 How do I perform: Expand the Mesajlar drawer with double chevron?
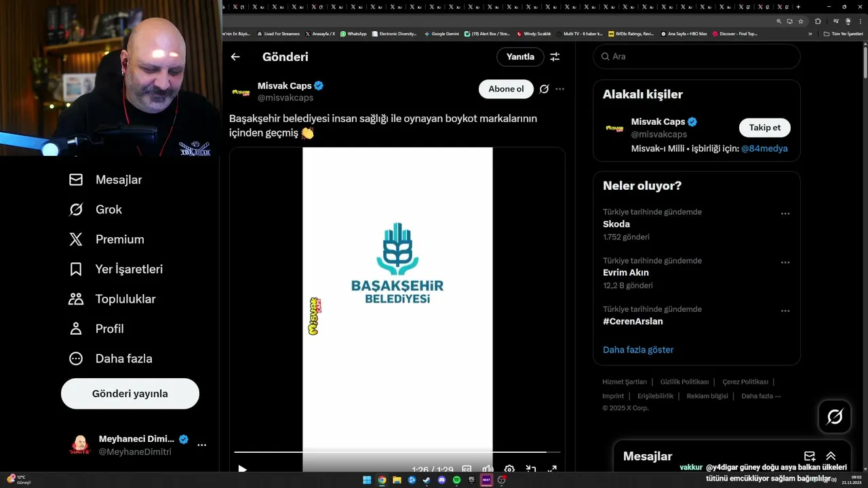pyautogui.click(x=831, y=456)
